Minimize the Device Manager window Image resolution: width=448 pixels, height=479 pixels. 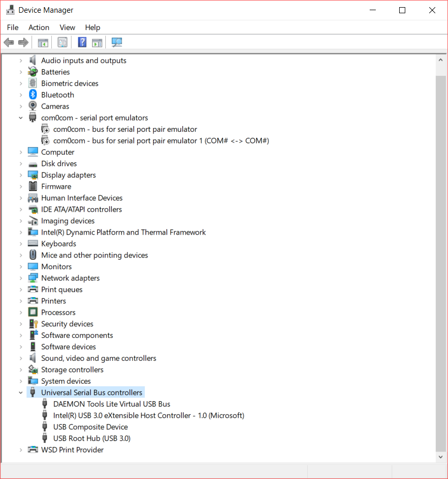[x=373, y=10]
